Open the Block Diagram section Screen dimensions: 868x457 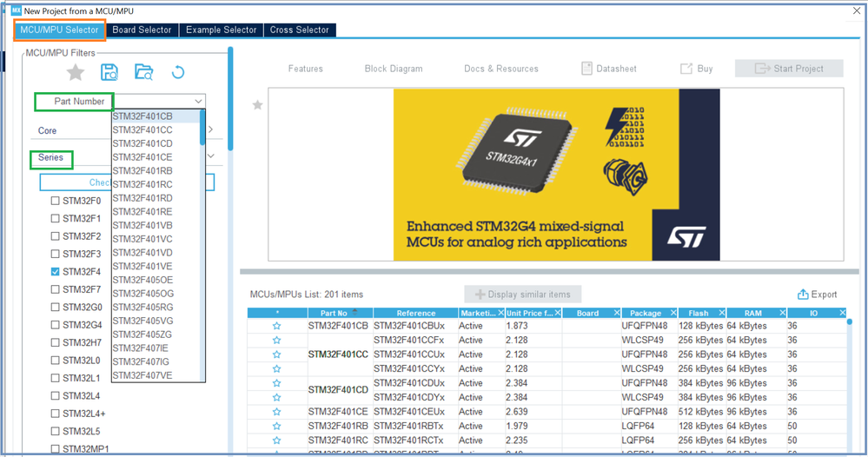[x=394, y=69]
